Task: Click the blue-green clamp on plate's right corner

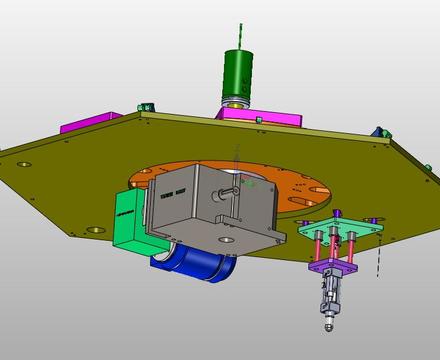Action: click(381, 132)
